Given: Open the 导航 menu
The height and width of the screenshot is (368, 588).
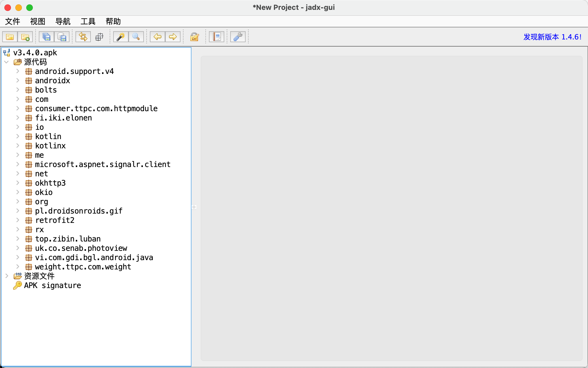Looking at the screenshot, I should click(x=63, y=21).
